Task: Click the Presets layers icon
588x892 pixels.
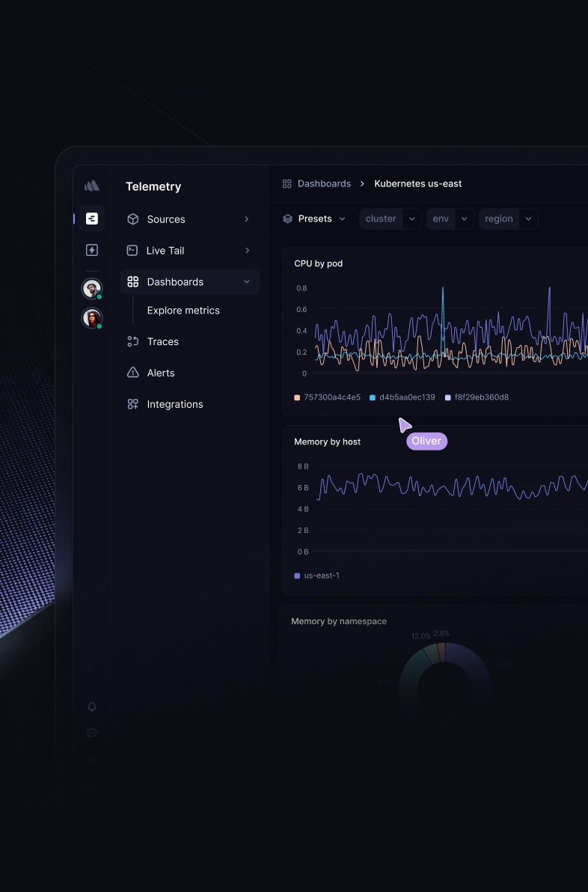Action: tap(288, 219)
